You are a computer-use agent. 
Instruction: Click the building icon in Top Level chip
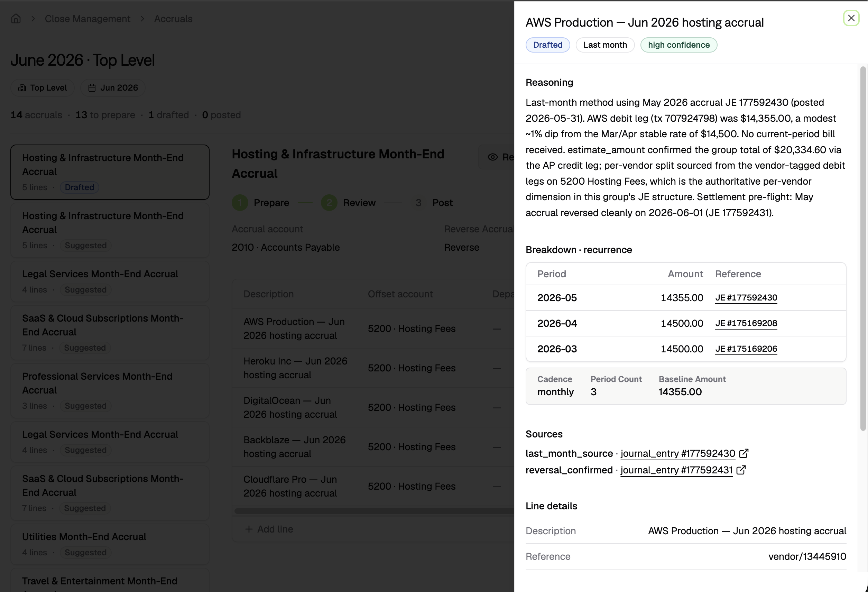22,88
